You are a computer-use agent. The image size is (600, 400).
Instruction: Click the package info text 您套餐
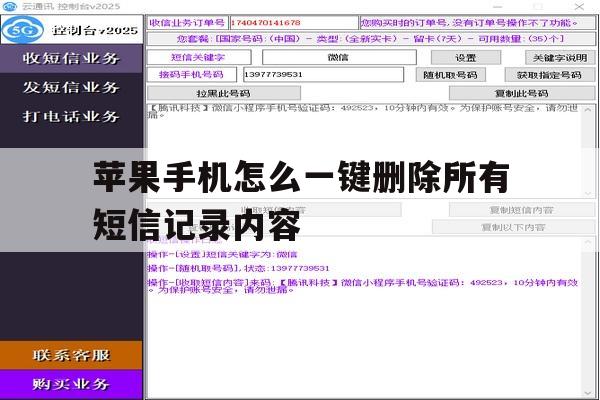click(370, 39)
